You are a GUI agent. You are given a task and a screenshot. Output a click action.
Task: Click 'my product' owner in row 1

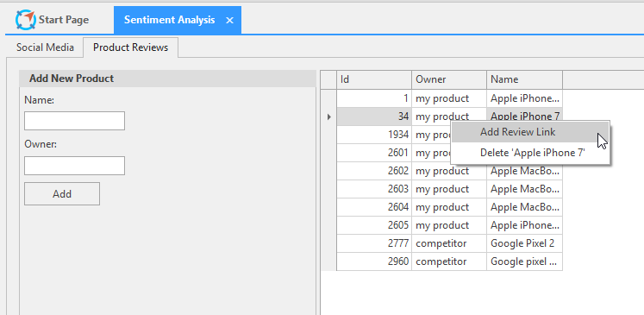(449, 98)
